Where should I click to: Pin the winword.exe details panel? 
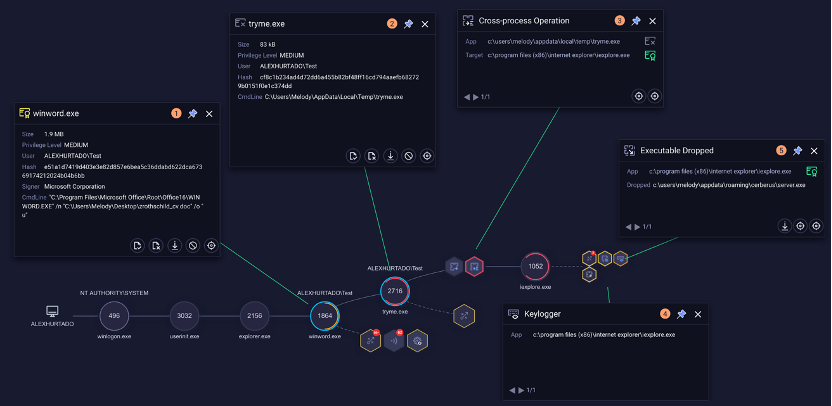[193, 114]
